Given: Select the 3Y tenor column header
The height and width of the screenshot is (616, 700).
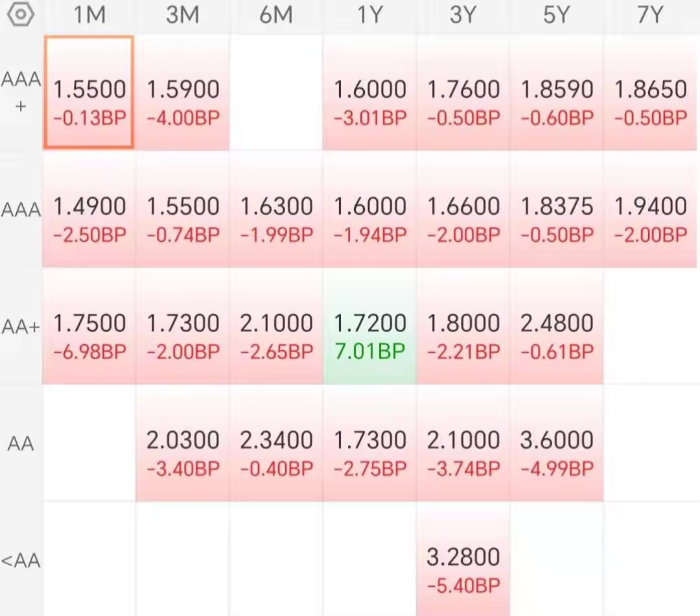Looking at the screenshot, I should (x=463, y=15).
